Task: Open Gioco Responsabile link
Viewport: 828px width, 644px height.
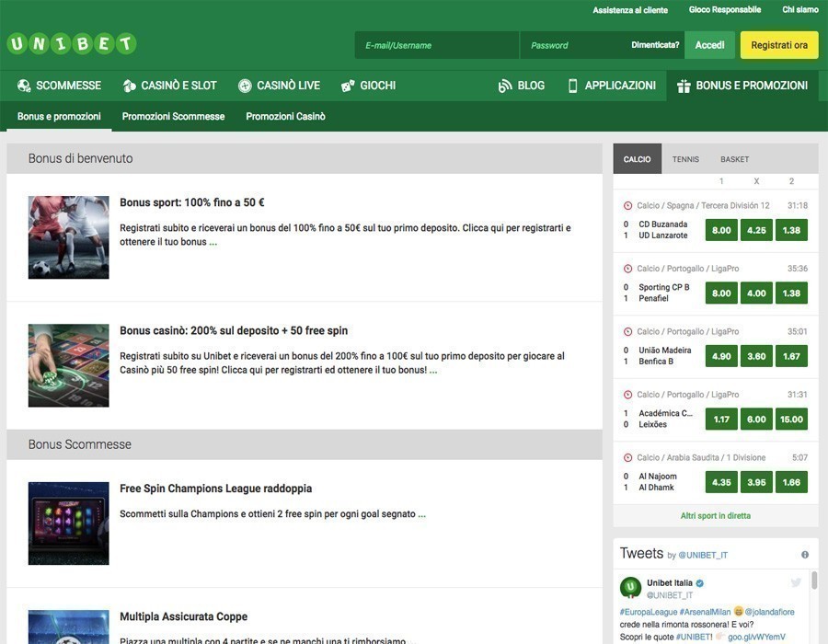Action: coord(725,9)
